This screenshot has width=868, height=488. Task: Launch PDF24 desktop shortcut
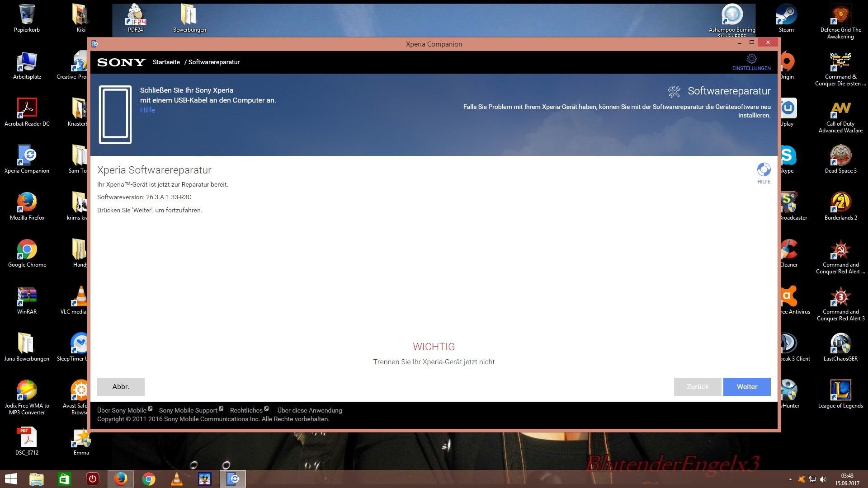click(x=135, y=18)
